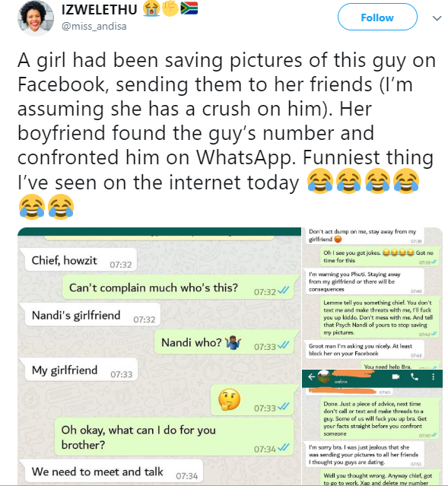This screenshot has width=448, height=486.
Task: Click the thinking face emoji message
Action: click(229, 399)
